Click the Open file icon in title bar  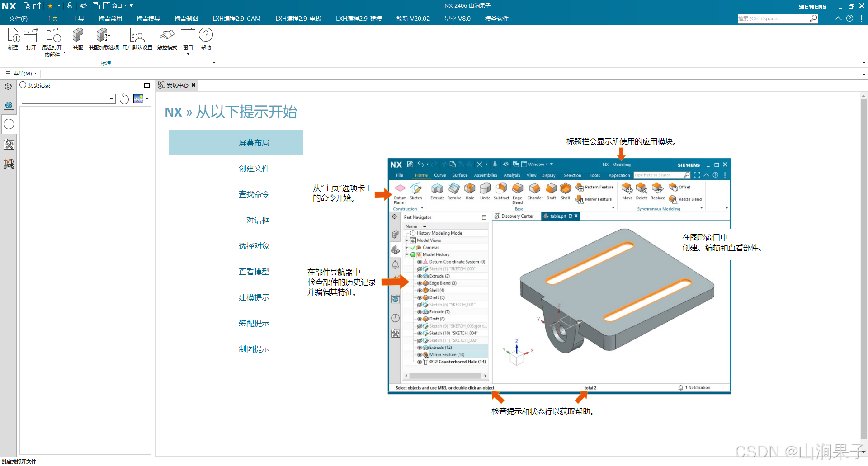pyautogui.click(x=37, y=6)
